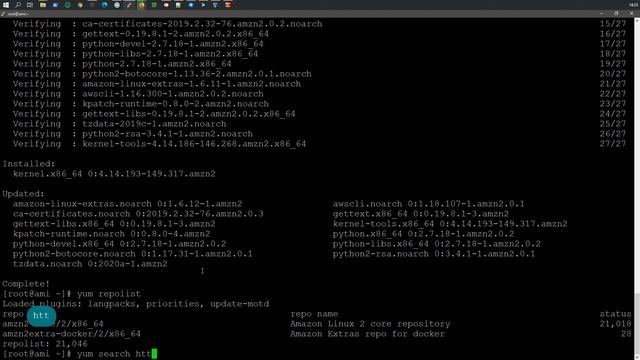Click 'ca-certificates.noarch' updated entry
640x360 pixels.
138,214
